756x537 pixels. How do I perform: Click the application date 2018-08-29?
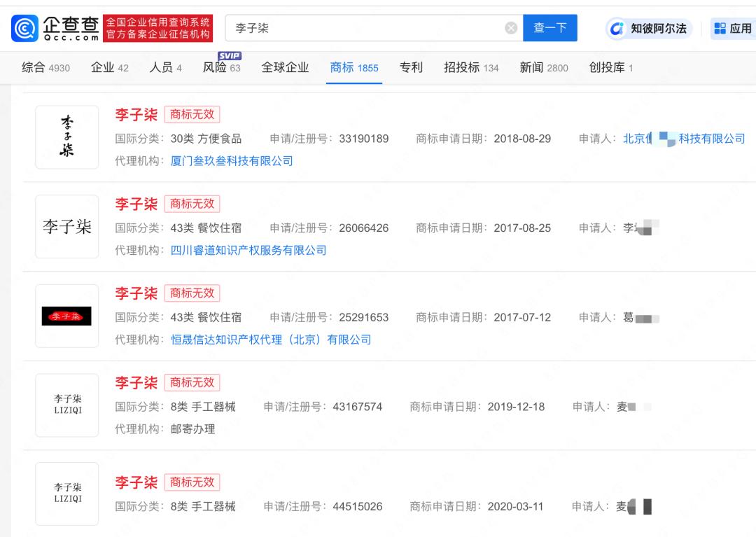(522, 139)
